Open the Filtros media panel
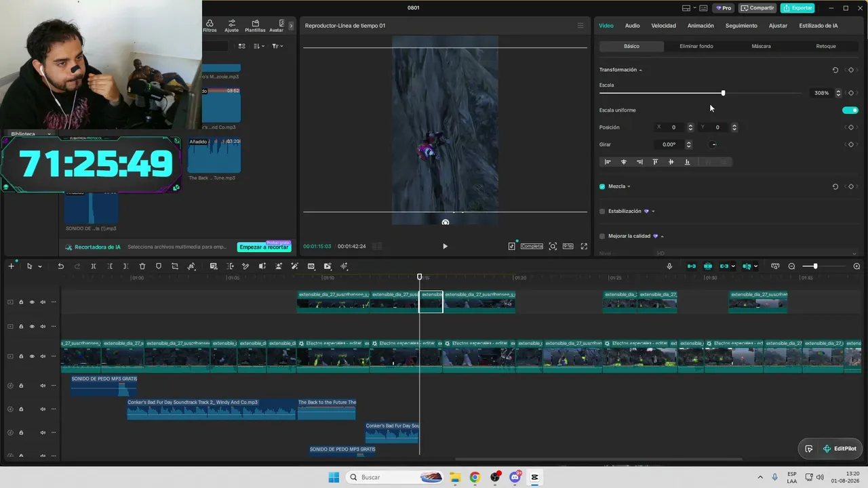The width and height of the screenshot is (868, 488). click(210, 26)
